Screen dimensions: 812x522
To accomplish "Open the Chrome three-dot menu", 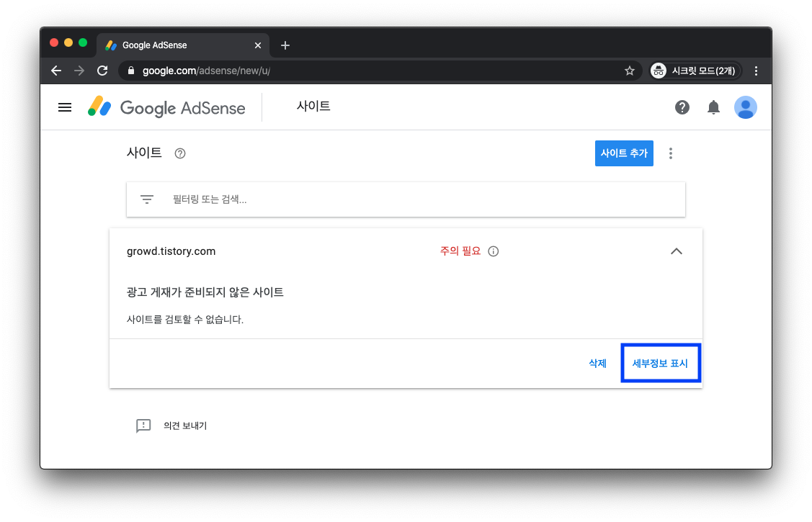I will click(x=756, y=71).
